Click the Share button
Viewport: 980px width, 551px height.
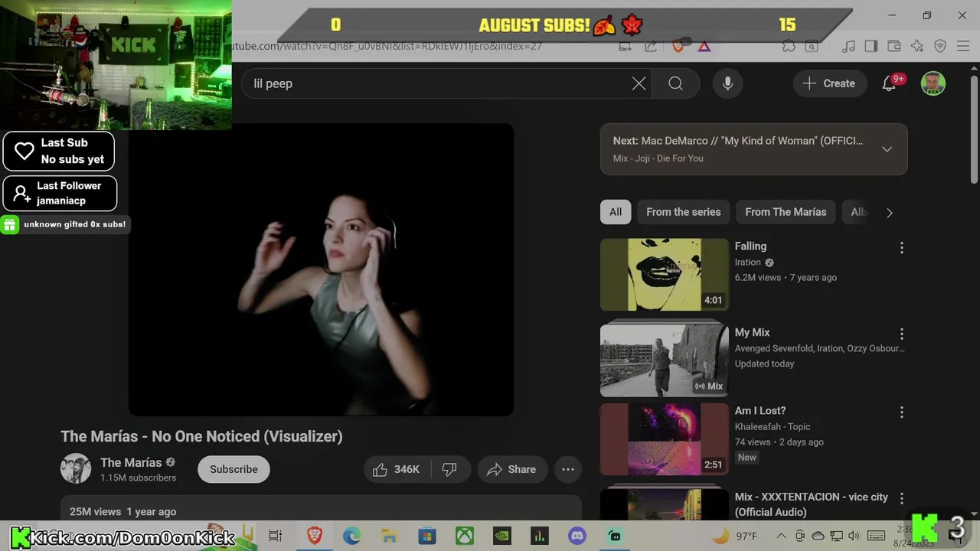tap(511, 469)
